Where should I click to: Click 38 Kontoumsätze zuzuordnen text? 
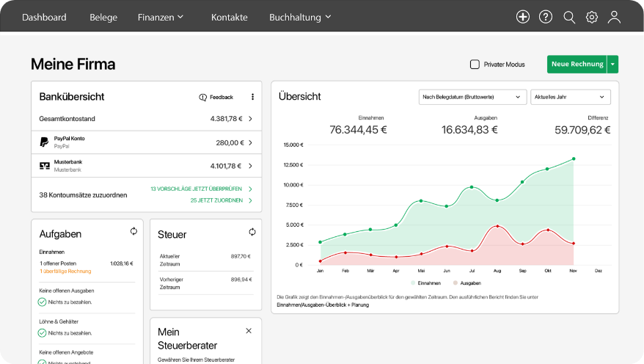click(83, 195)
